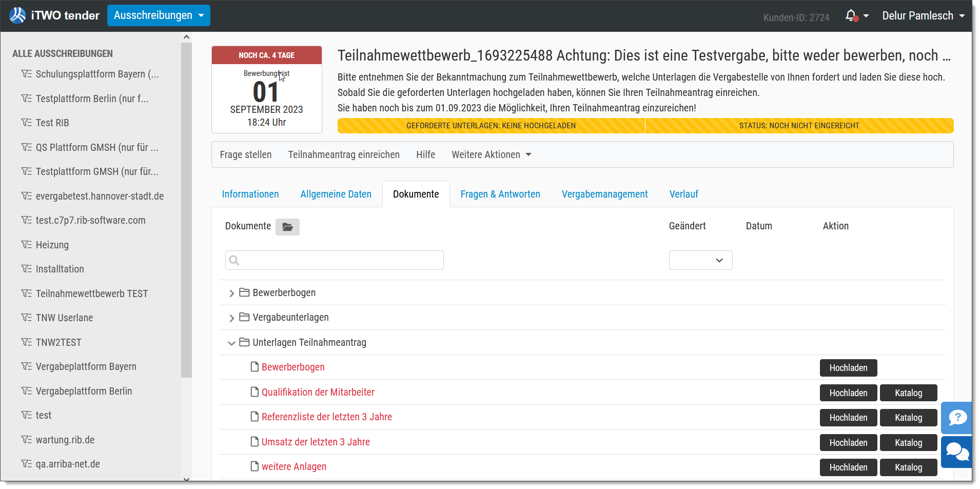The height and width of the screenshot is (489, 980).
Task: Click Hochladen for Bewerberbogen document
Action: (x=849, y=368)
